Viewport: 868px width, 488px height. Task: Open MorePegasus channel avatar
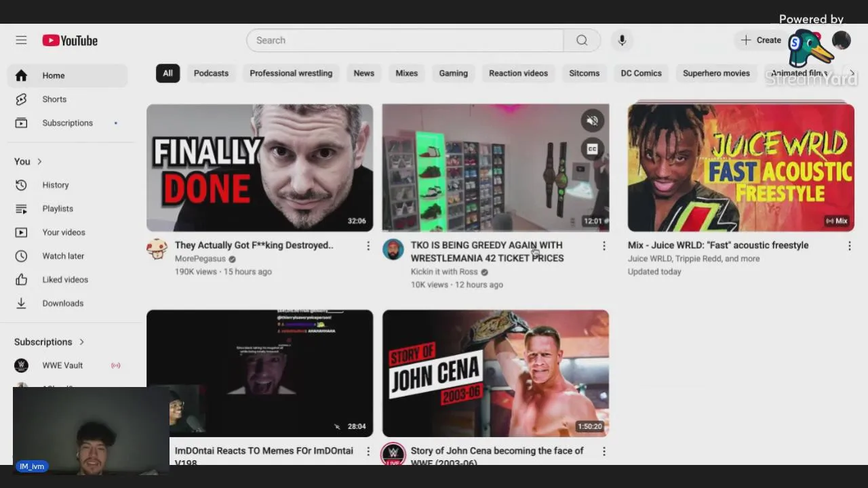[x=157, y=249]
